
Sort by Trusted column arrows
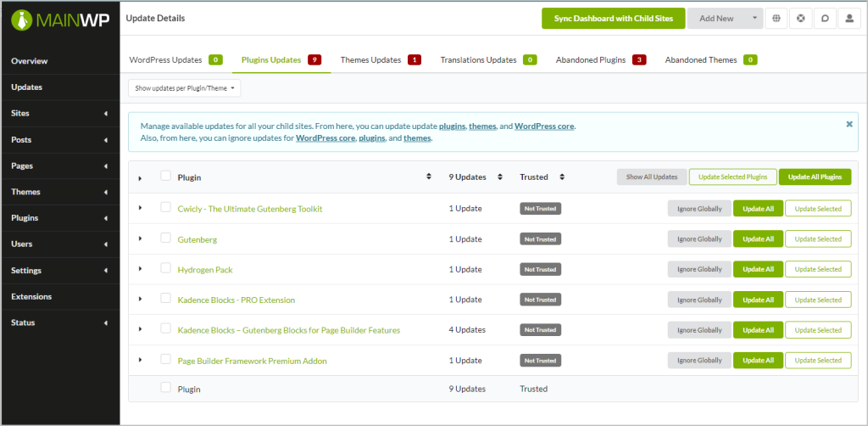pos(562,177)
